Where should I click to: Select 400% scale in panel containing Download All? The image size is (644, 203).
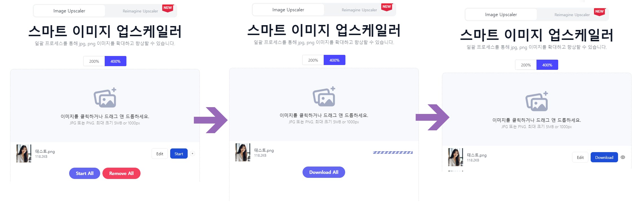pyautogui.click(x=334, y=60)
